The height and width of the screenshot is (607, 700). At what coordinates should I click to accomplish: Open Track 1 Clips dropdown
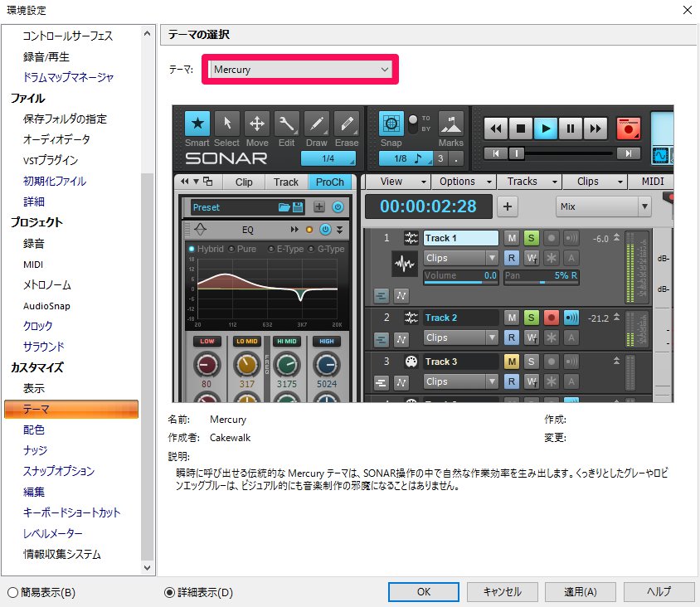point(460,258)
